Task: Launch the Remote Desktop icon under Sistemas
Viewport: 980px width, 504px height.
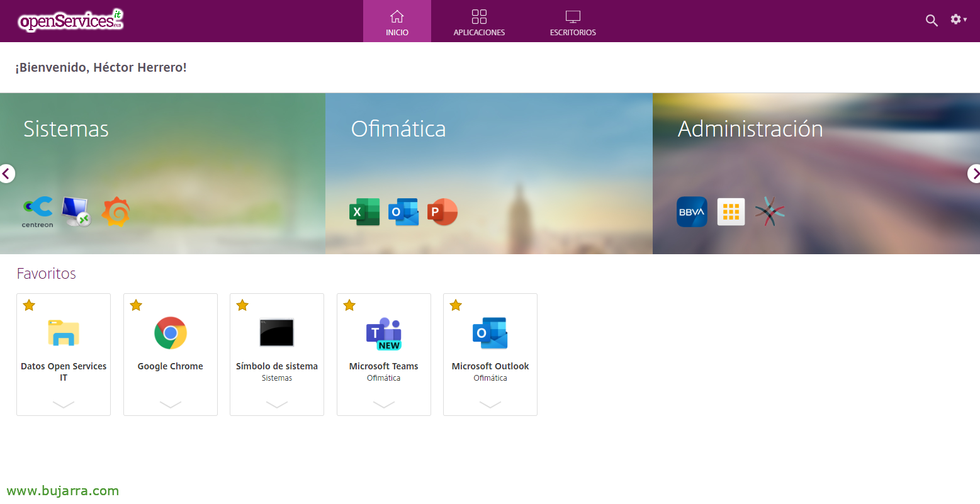Action: pyautogui.click(x=77, y=212)
